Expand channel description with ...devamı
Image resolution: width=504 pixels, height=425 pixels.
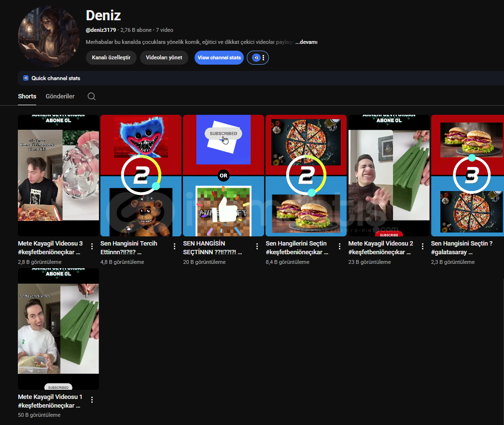(306, 42)
